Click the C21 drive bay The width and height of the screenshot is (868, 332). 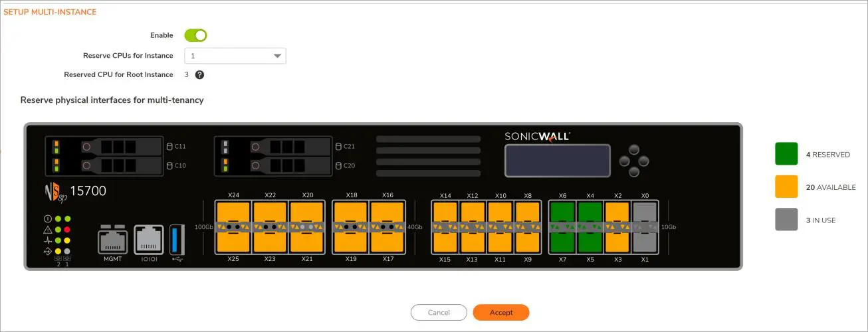tap(290, 146)
